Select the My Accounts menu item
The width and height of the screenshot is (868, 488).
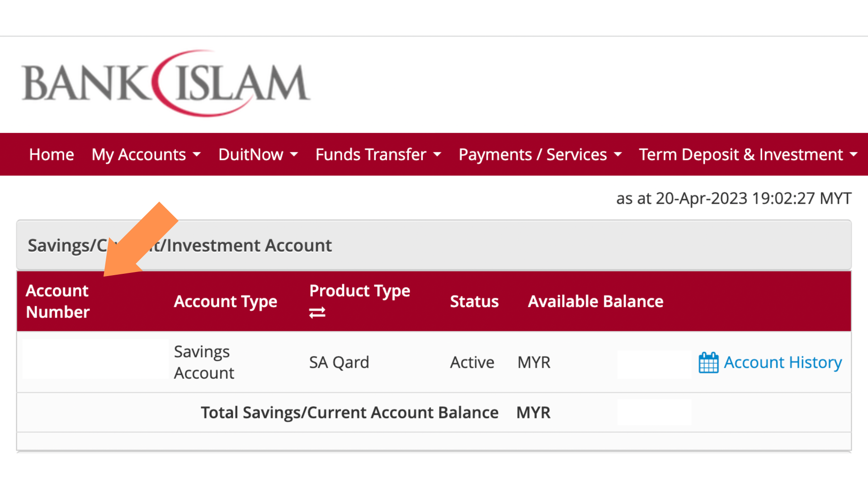[x=138, y=155]
